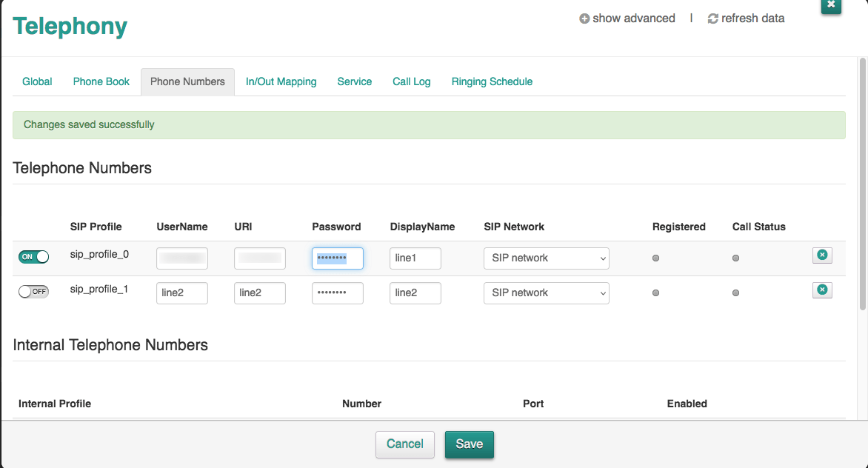Viewport: 868px width, 468px height.
Task: Click the SIP Profile column header
Action: (x=96, y=227)
